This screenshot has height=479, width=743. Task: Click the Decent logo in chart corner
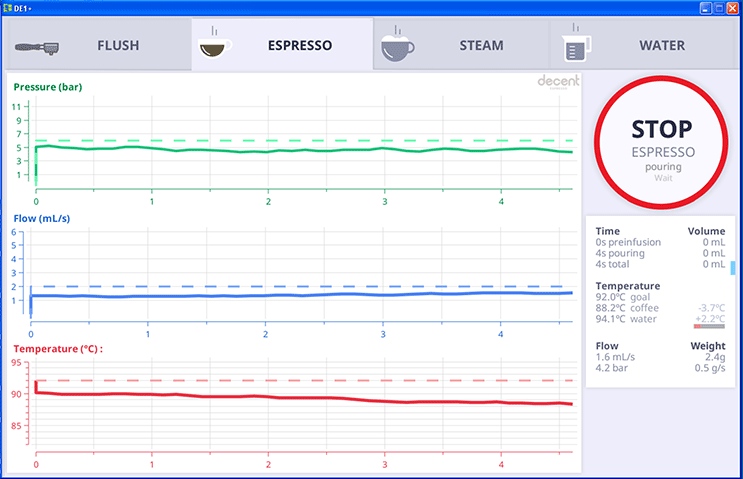coord(558,81)
